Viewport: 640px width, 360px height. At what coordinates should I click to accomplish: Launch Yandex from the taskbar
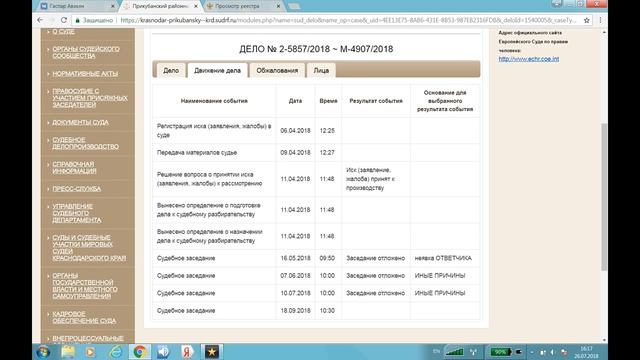click(187, 351)
